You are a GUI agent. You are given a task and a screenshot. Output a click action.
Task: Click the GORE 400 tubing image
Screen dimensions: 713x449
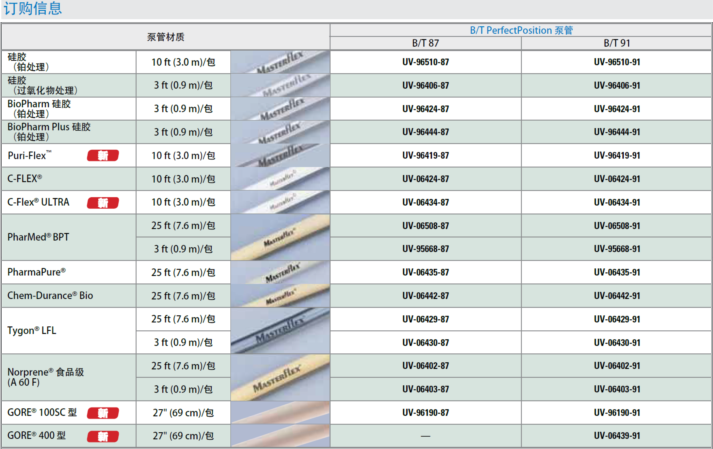tap(280, 436)
